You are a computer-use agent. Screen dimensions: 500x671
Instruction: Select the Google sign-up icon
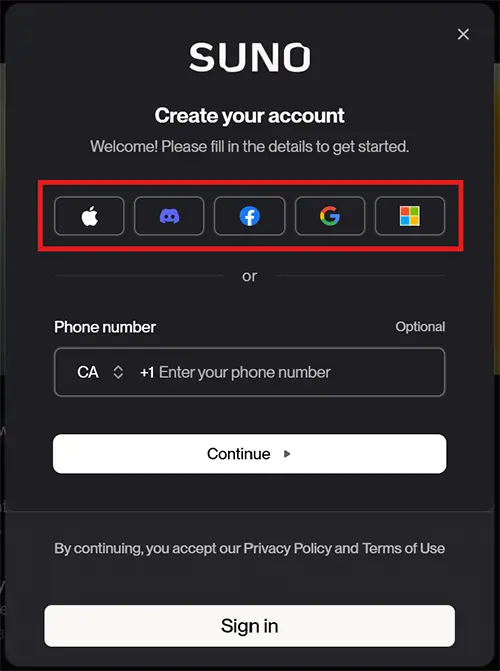coord(330,216)
